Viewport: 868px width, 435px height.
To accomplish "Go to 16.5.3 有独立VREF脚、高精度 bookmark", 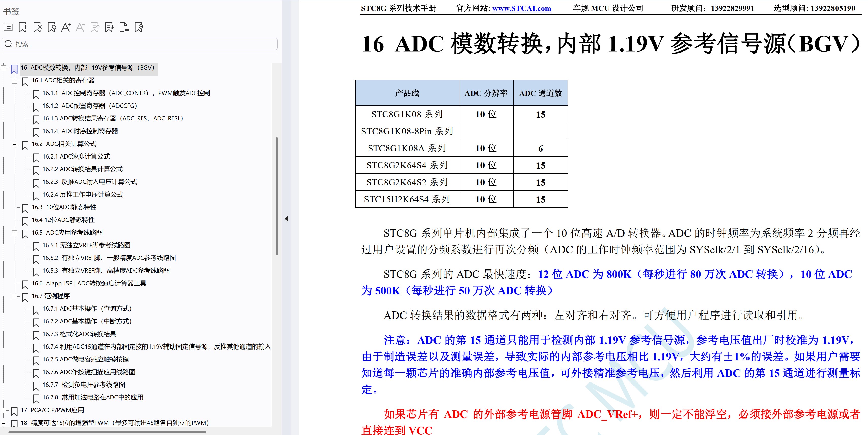I will tap(106, 271).
